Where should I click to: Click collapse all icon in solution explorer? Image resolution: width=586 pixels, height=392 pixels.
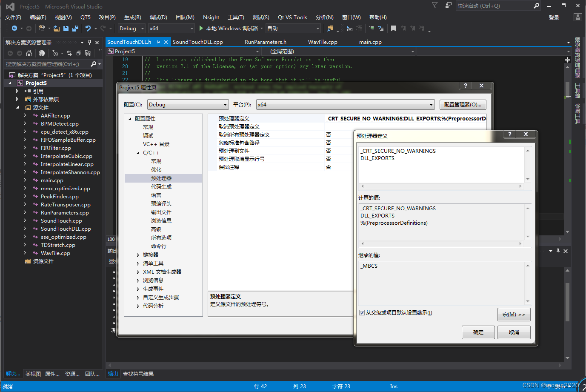pos(79,53)
